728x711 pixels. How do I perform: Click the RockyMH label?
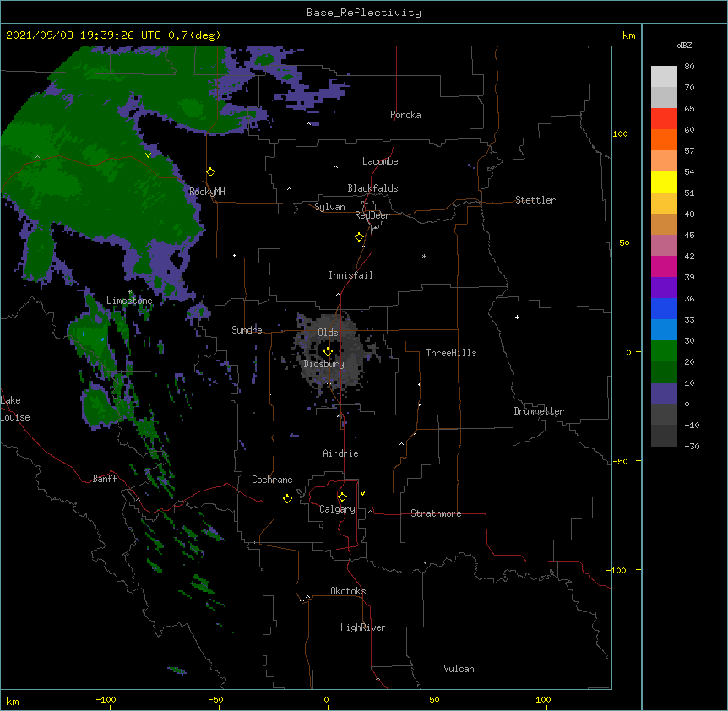point(207,192)
